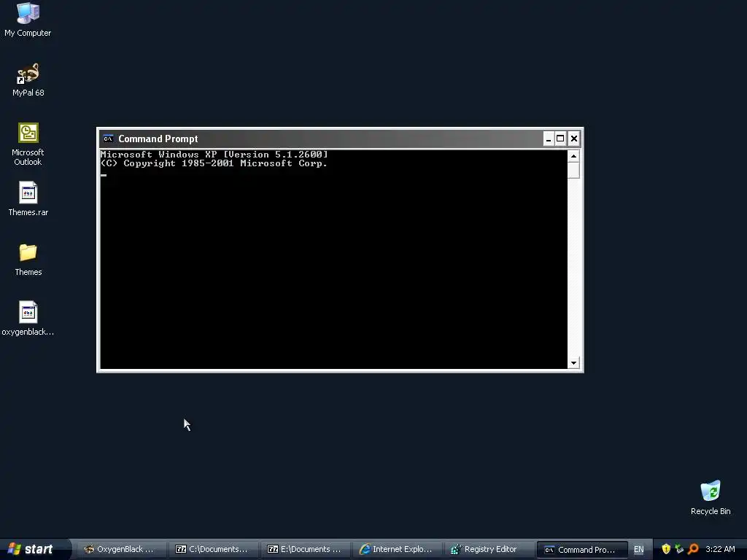Viewport: 747px width, 560px height.
Task: Switch to OxygenBlack taskbar window
Action: tap(122, 549)
